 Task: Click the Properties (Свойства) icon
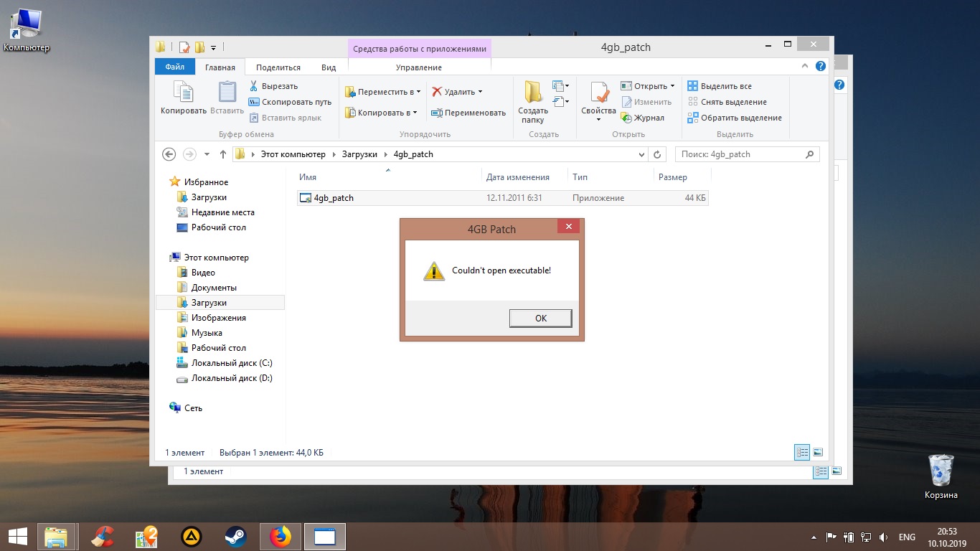598,93
